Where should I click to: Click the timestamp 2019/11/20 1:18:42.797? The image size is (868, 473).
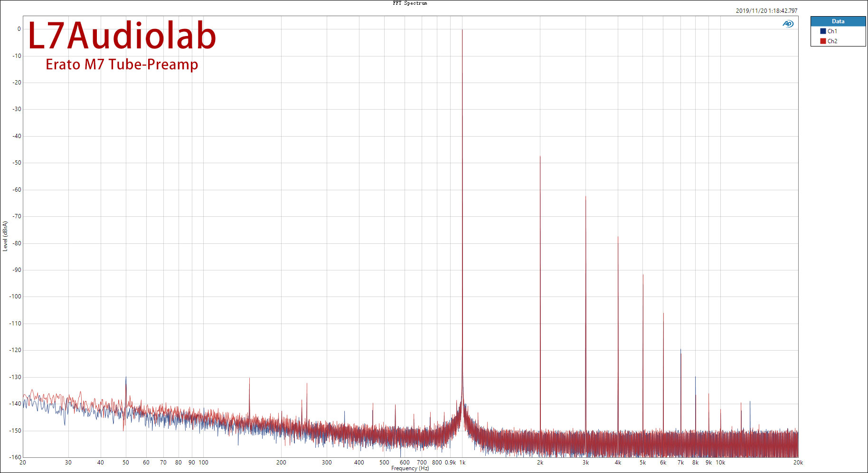(x=766, y=11)
